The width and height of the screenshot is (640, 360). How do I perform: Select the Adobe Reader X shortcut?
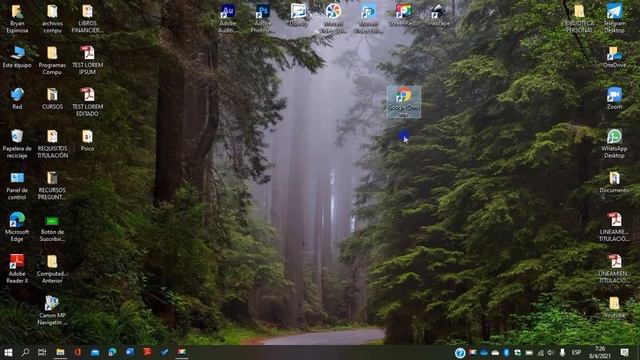click(17, 269)
